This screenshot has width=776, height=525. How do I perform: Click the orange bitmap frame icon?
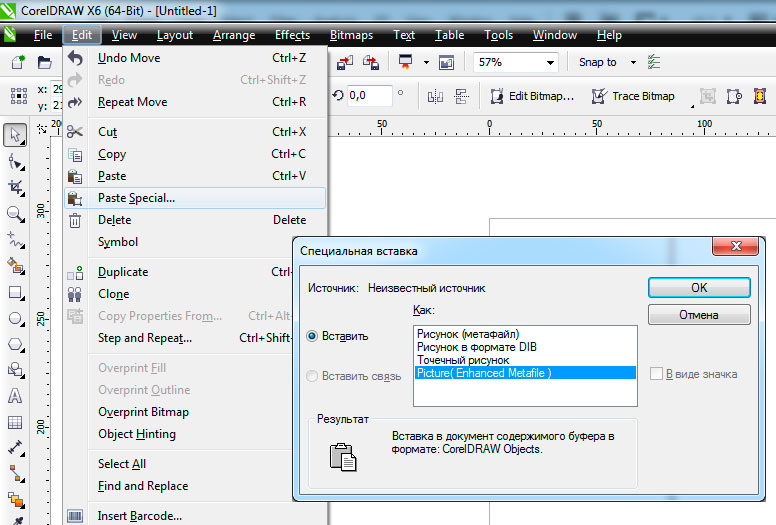click(x=760, y=96)
